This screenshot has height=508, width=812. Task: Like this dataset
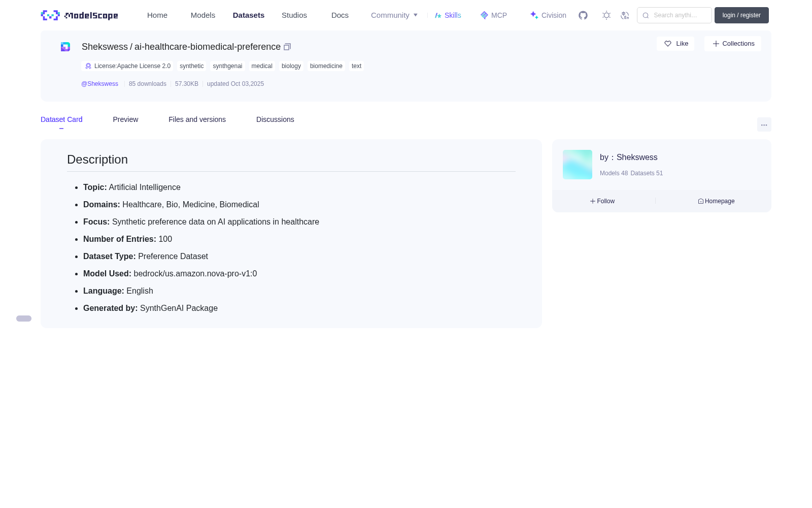[x=675, y=44]
